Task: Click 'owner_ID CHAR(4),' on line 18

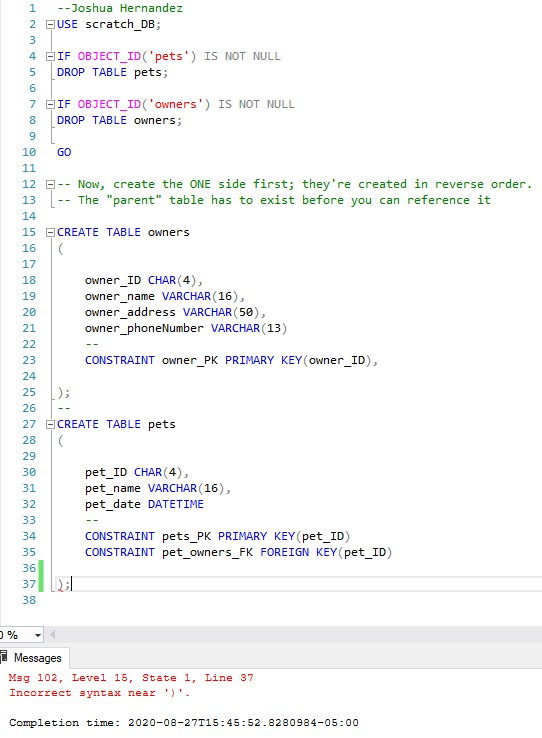Action: point(144,281)
